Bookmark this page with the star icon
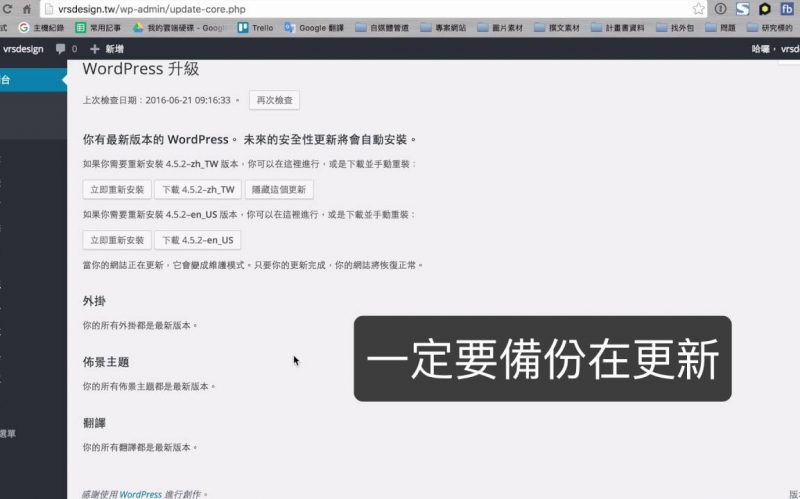This screenshot has height=499, width=800. (x=698, y=9)
